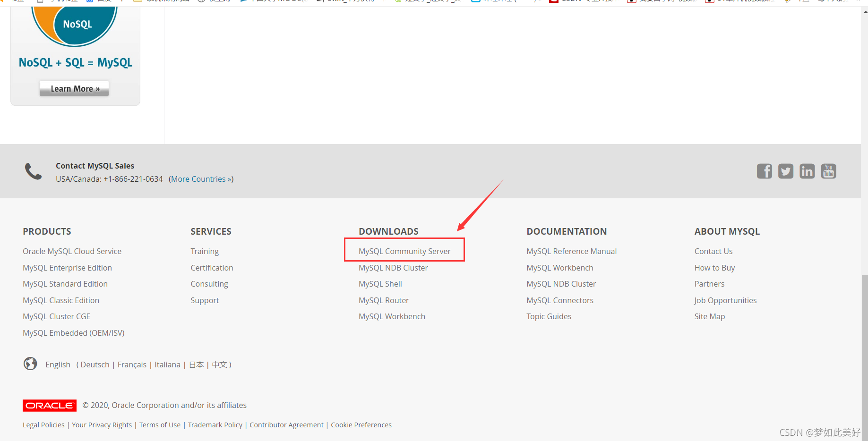Open the More Countries link
868x441 pixels.
point(202,179)
